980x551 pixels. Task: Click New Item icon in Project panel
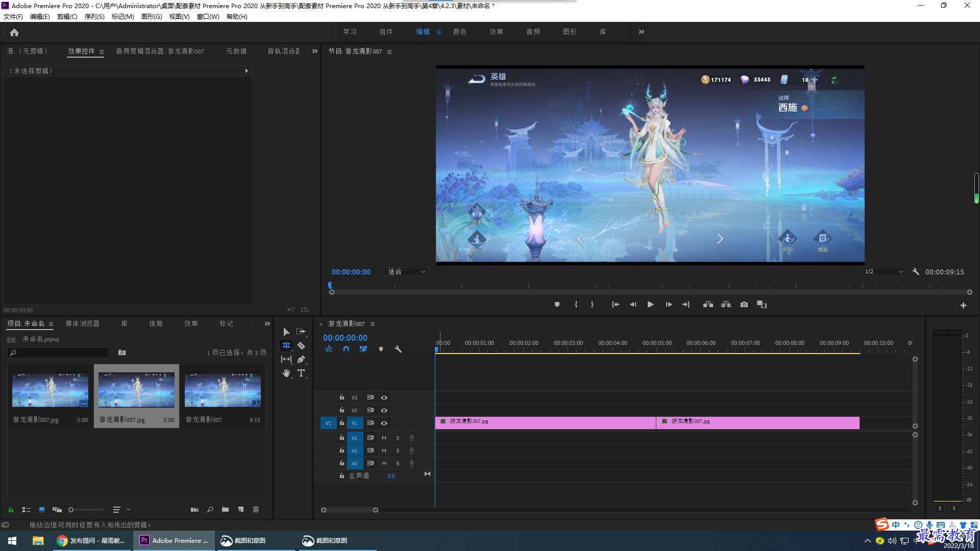(x=241, y=510)
